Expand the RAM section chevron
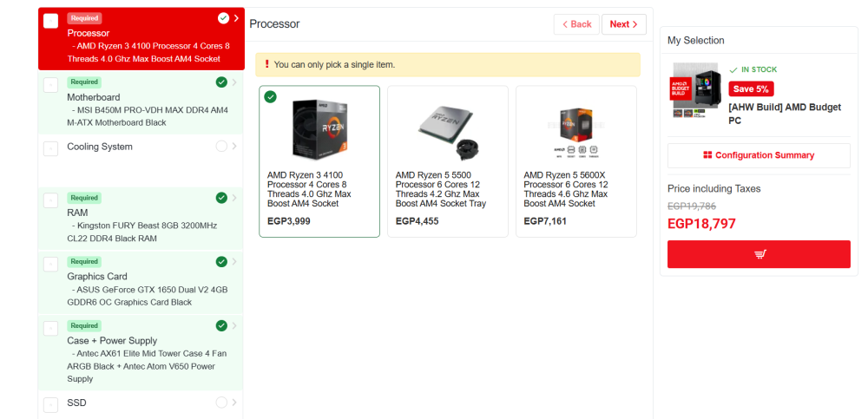Image resolution: width=868 pixels, height=419 pixels. click(x=234, y=198)
